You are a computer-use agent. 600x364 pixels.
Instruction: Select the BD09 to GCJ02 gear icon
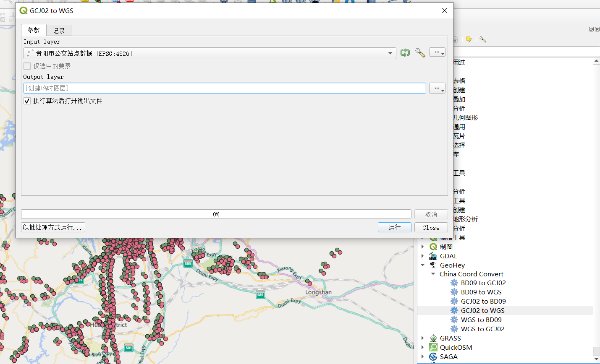point(454,283)
